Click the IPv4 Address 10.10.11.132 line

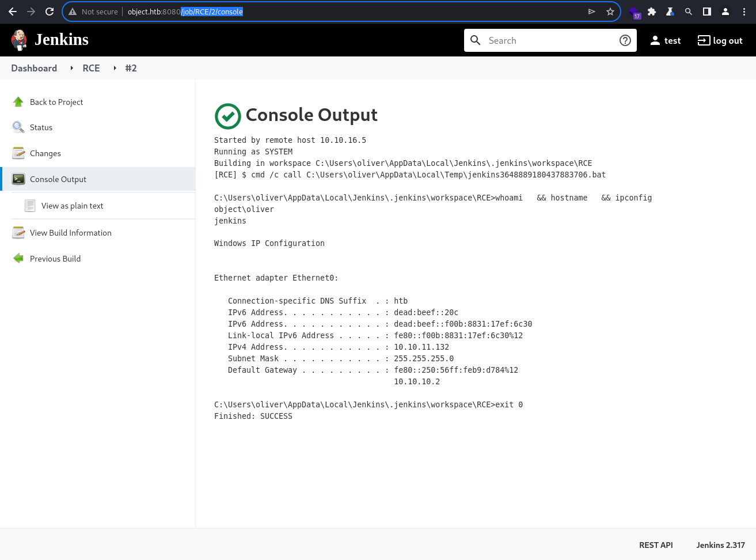click(x=339, y=347)
